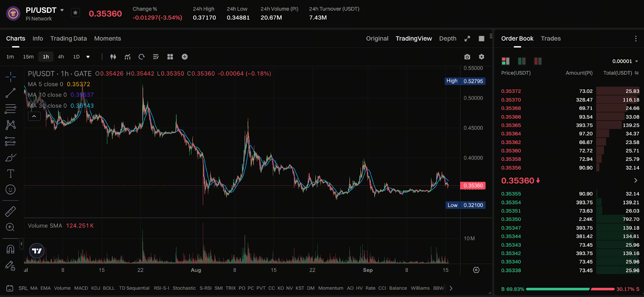Show both asks and bids view
Screen dimensions: 644x297
click(x=506, y=61)
